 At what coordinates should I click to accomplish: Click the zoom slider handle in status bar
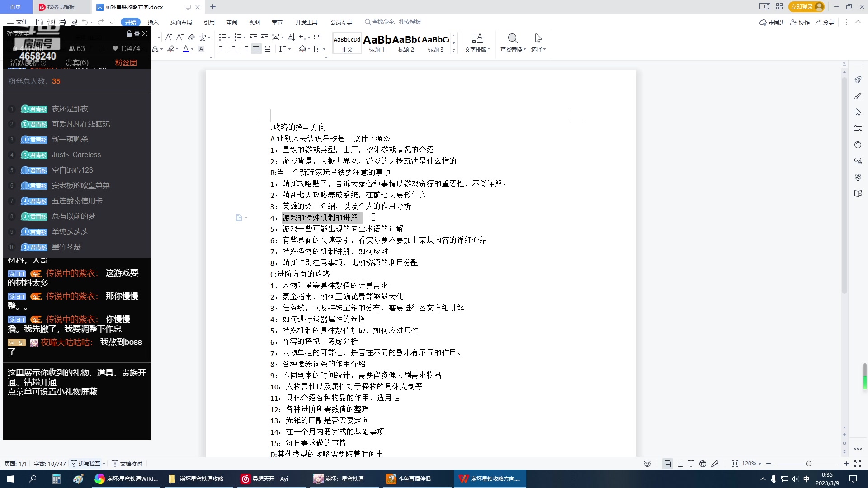809,464
